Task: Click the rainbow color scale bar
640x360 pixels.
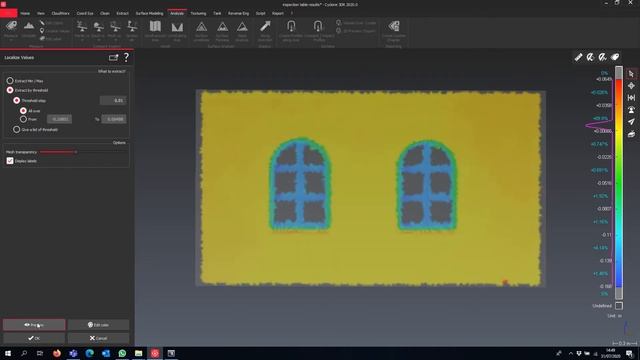Action: click(x=619, y=183)
